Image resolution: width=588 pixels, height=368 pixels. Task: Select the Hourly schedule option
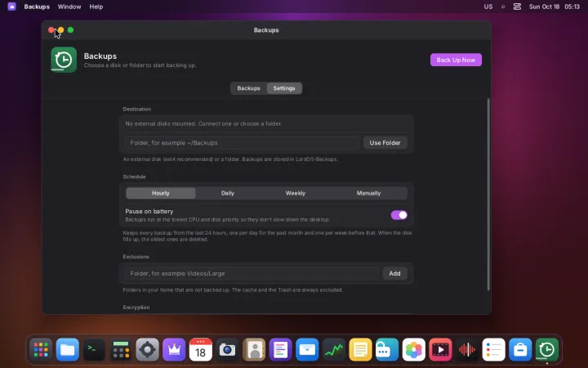click(161, 193)
